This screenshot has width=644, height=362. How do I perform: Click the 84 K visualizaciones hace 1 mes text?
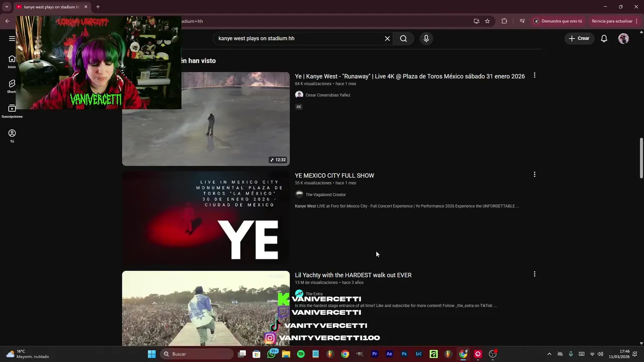326,84
